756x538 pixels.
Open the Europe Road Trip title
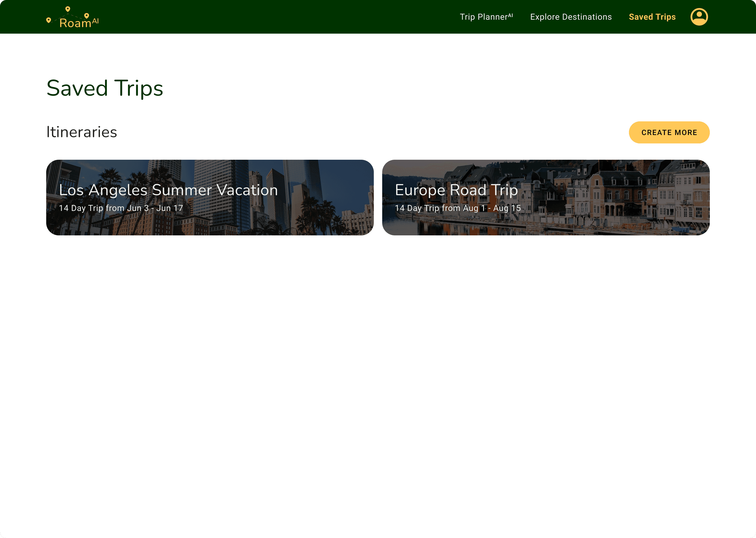(x=456, y=190)
